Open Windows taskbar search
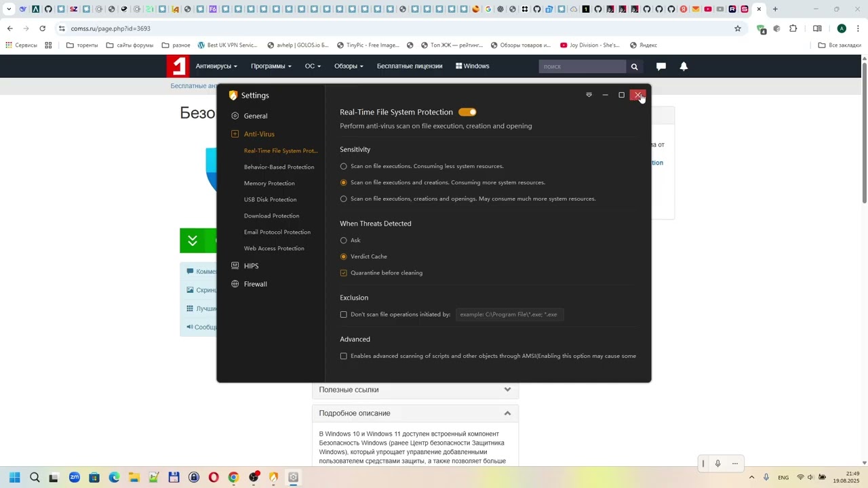The height and width of the screenshot is (488, 868). (35, 477)
